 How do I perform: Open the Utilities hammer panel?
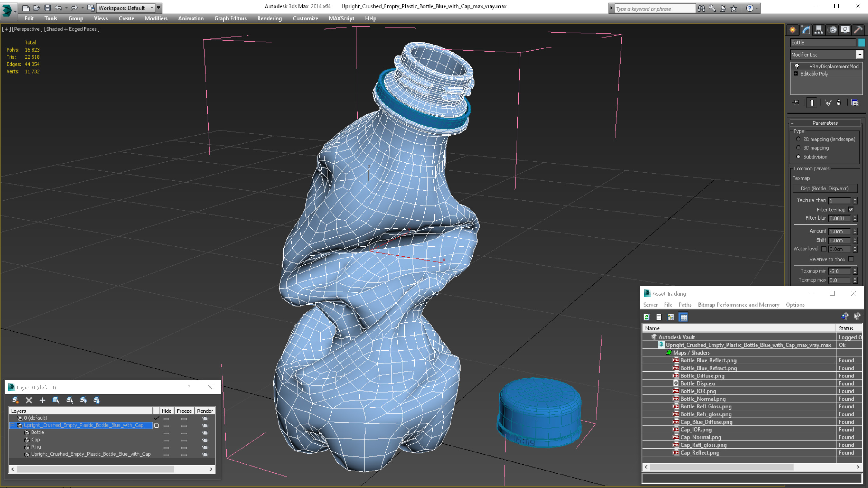pyautogui.click(x=858, y=30)
